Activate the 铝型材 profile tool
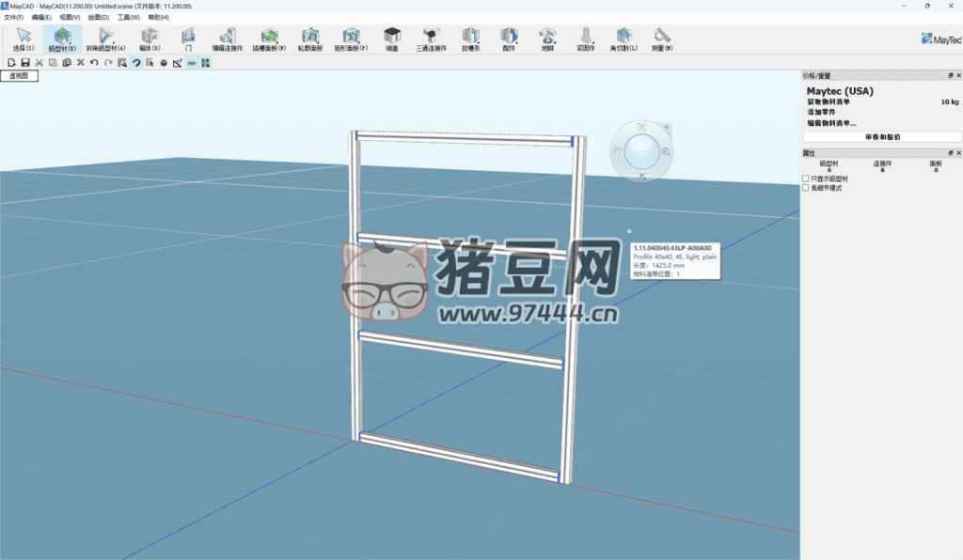Screen dimensions: 963x560 [x=62, y=39]
